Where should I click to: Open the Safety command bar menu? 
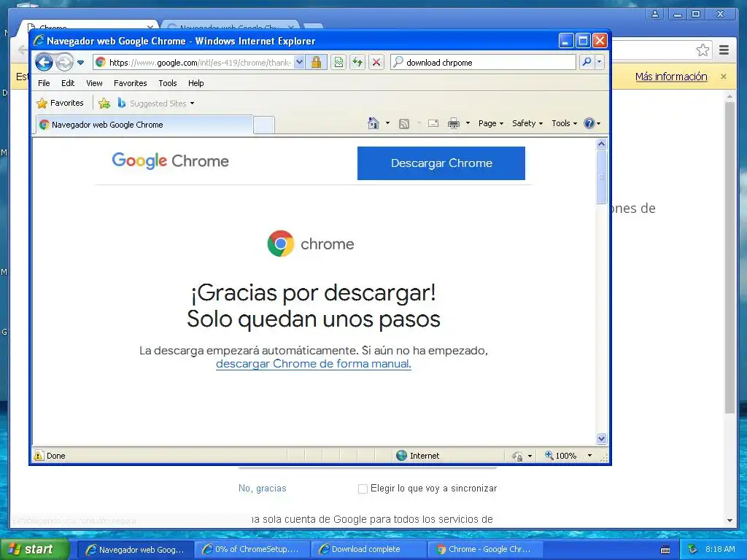527,123
